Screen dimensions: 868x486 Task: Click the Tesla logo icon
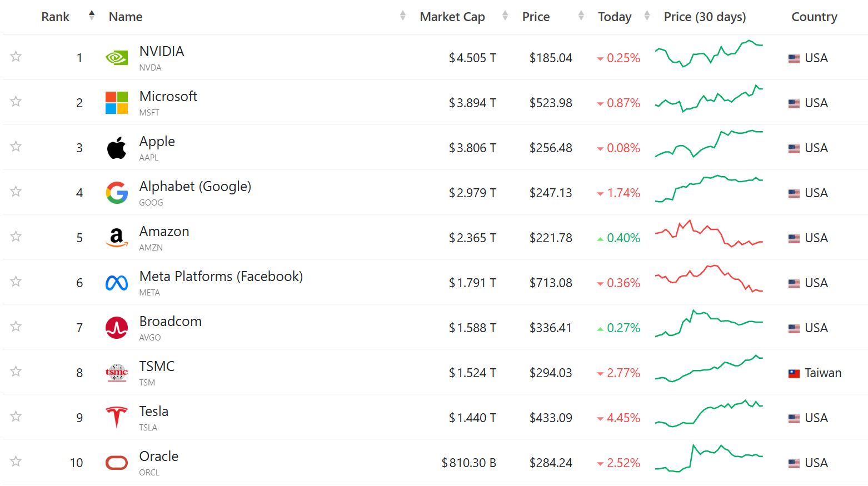[x=117, y=417]
